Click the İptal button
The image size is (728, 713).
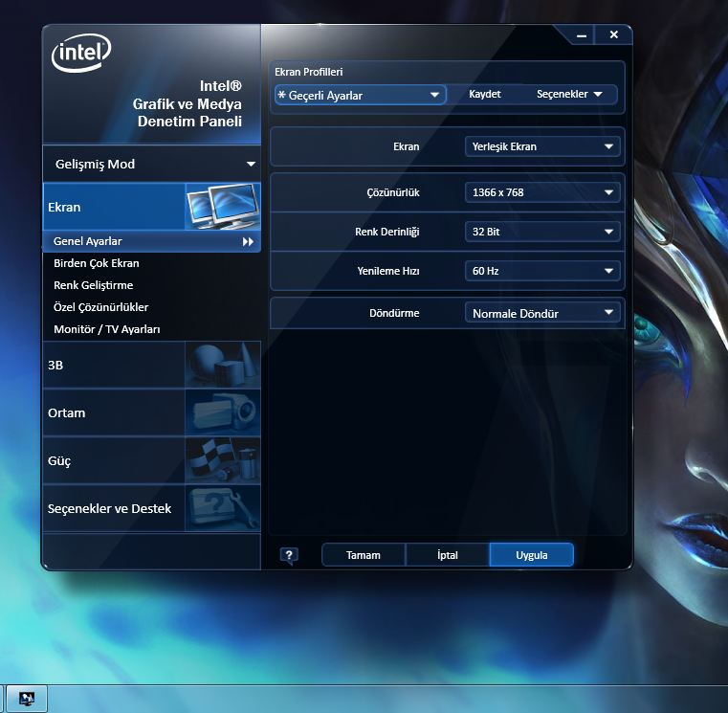[448, 555]
